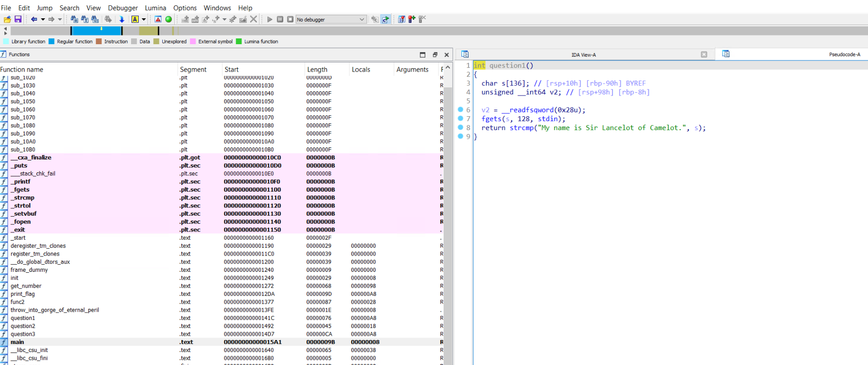Sort by Length column header
Viewport: 868px width, 365px height.
327,69
